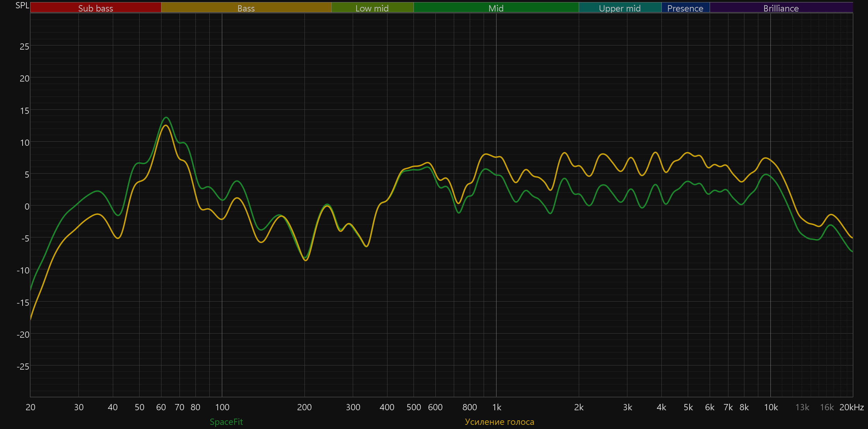Viewport: 868px width, 429px height.
Task: Click the yellow Усиление голоса legend label
Action: 499,422
